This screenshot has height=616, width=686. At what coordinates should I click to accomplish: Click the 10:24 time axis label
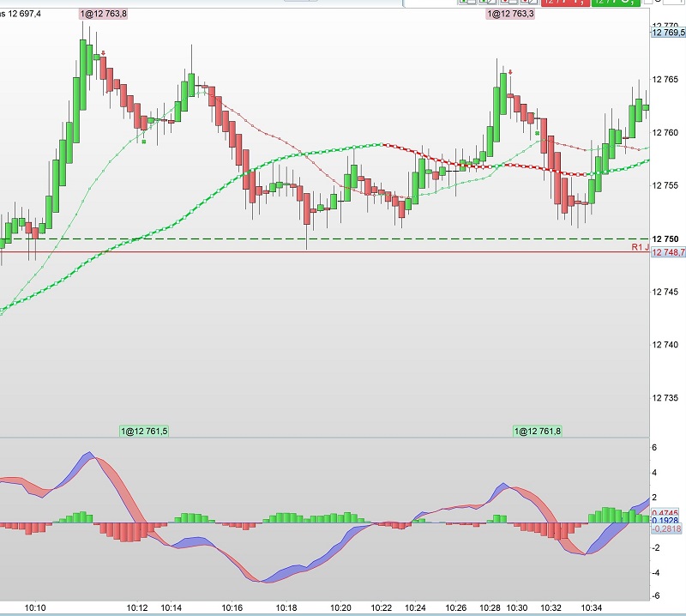click(x=415, y=607)
